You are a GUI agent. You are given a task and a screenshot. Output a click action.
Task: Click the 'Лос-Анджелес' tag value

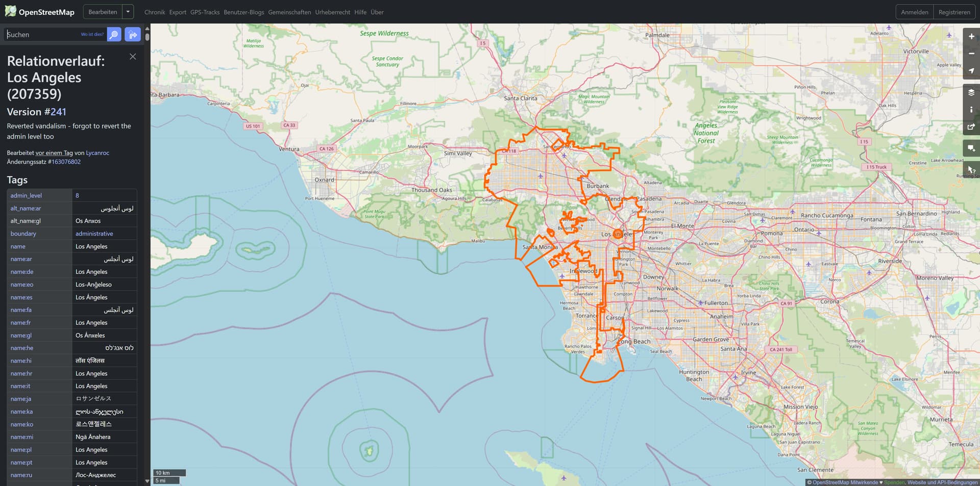pos(96,475)
